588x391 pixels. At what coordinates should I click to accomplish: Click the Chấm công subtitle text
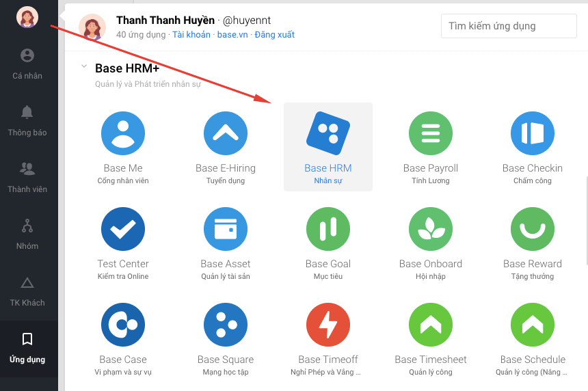coord(533,180)
